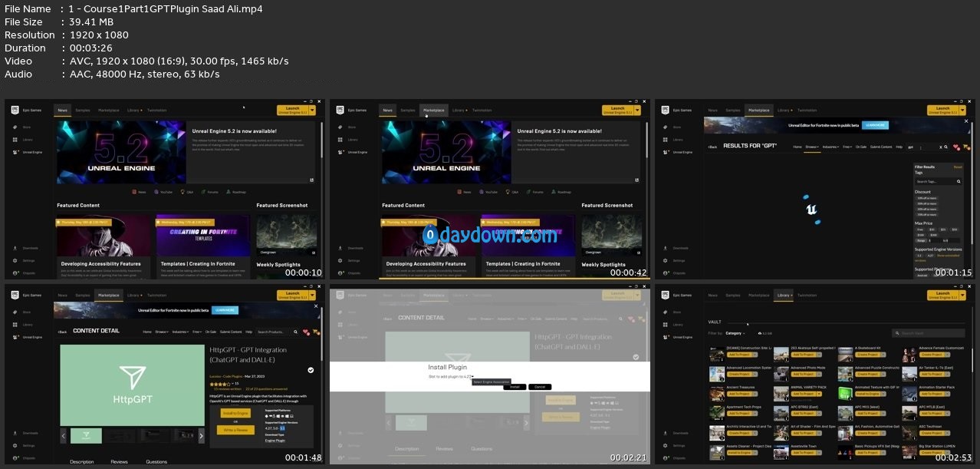Click next screenshot arrow in 00:01:48 frame
Screen dimensions: 980x469
[201, 435]
